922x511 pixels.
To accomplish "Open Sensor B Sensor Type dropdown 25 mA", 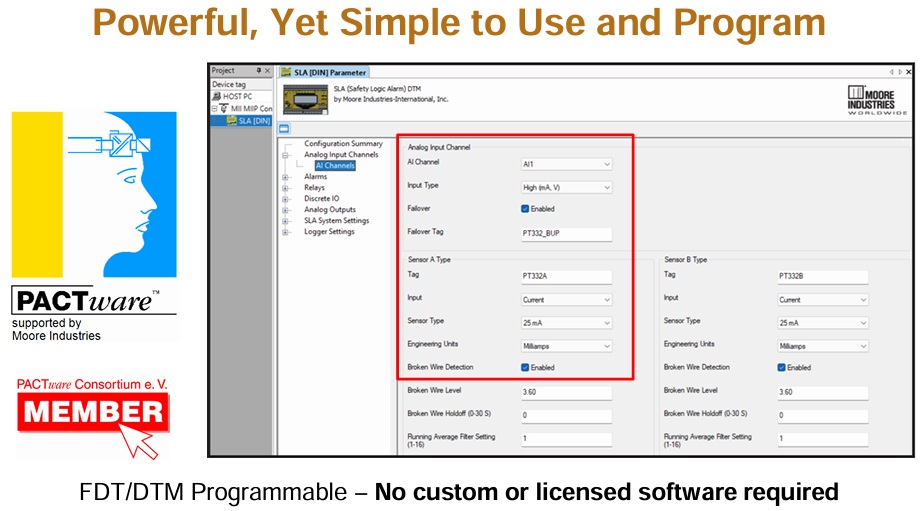I will pyautogui.click(x=823, y=323).
